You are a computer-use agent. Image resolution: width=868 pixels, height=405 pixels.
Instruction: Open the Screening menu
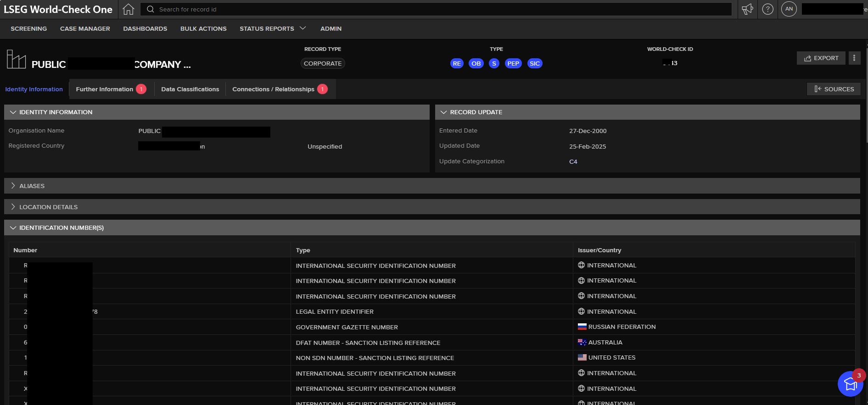(x=29, y=28)
